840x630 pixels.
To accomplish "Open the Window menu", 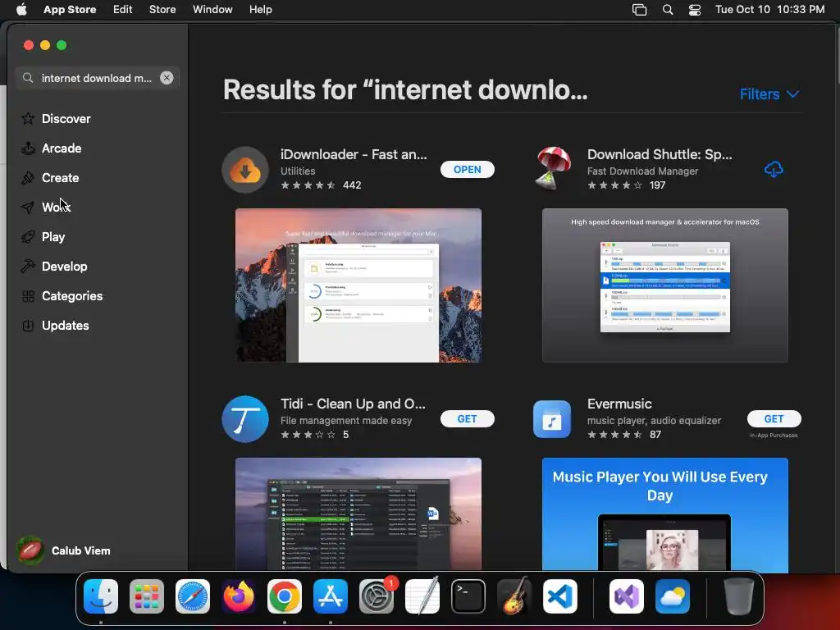I will [x=212, y=10].
